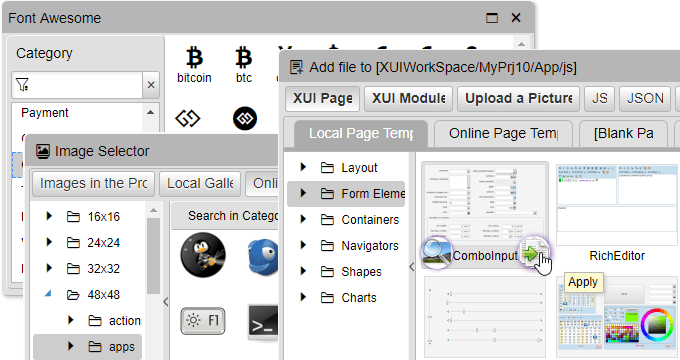Click the Image Selector title picture icon
Image resolution: width=680 pixels, height=360 pixels.
coord(42,151)
